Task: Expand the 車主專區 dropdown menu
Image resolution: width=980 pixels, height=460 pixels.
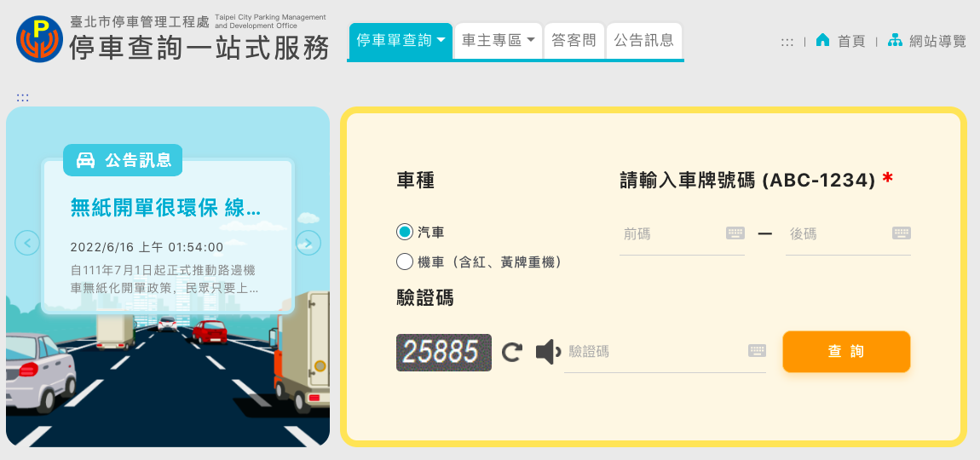Action: [499, 41]
